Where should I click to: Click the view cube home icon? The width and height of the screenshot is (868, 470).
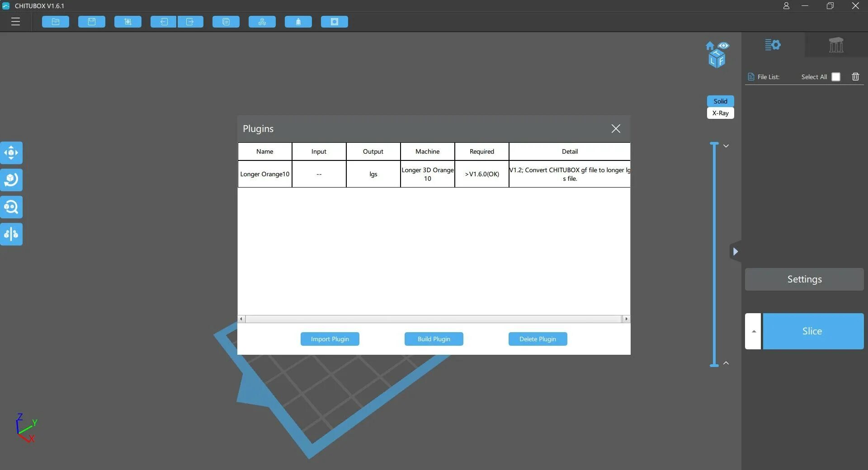point(710,46)
